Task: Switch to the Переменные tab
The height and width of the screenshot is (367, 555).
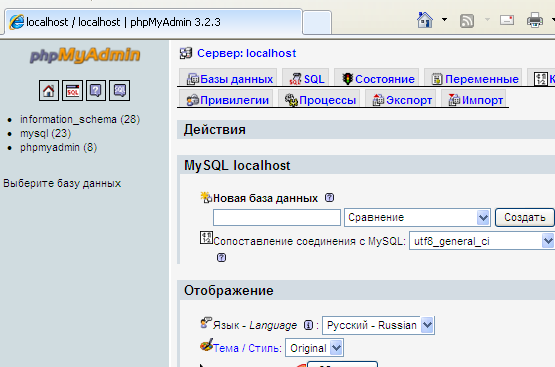Action: [474, 79]
